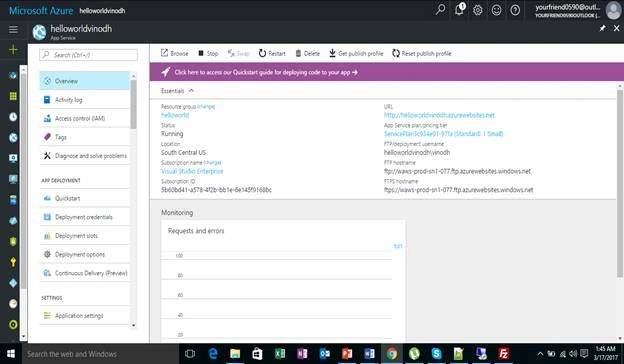Open All resources grid icon in sidebar
The width and height of the screenshot is (624, 364).
13,96
